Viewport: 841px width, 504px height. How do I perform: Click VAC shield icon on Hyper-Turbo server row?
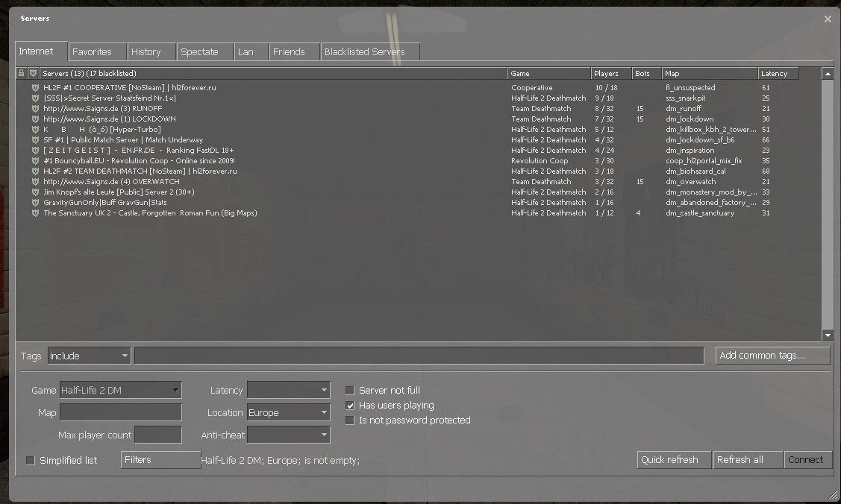click(35, 130)
